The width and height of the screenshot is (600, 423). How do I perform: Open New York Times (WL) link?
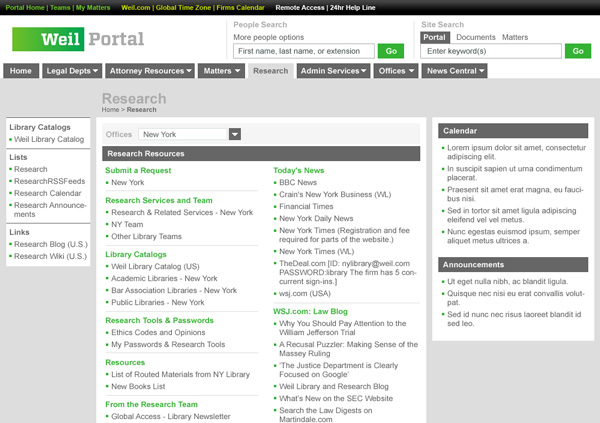tap(317, 252)
